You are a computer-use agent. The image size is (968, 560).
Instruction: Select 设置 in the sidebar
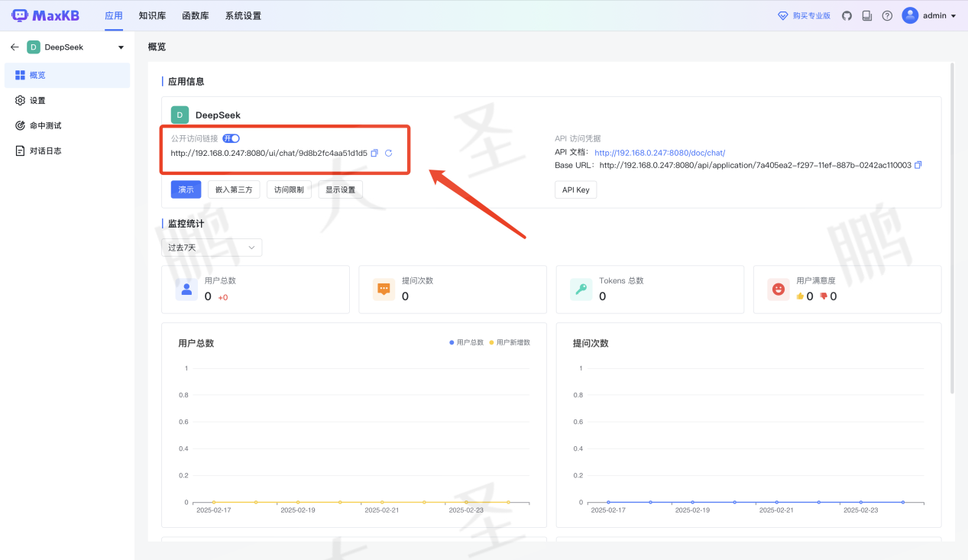[67, 100]
